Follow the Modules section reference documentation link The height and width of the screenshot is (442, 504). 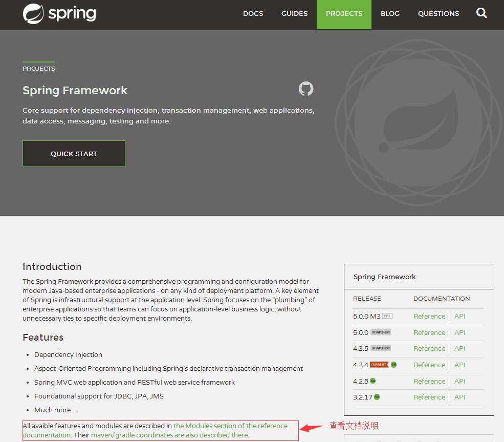tap(230, 426)
